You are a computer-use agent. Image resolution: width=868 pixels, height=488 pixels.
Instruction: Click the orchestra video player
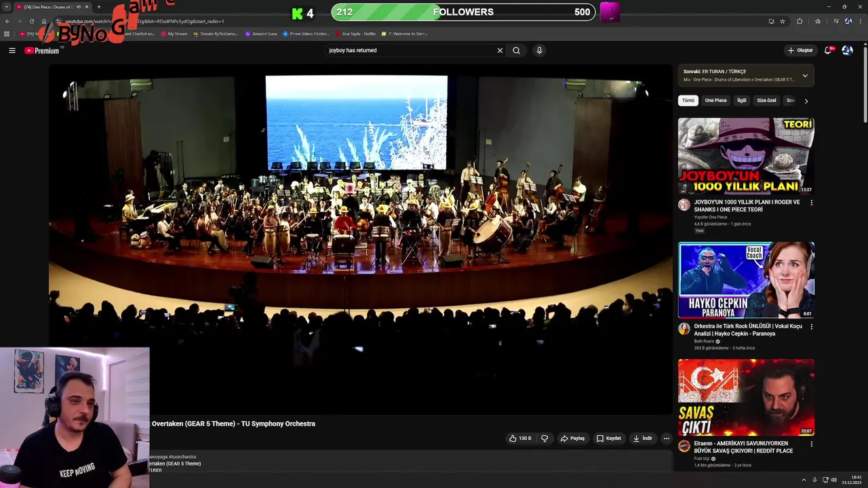360,239
